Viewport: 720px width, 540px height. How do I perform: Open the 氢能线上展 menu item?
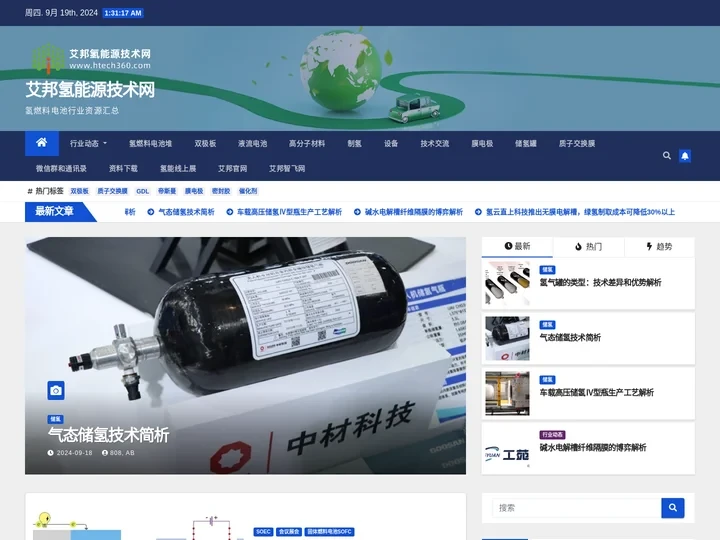[178, 169]
